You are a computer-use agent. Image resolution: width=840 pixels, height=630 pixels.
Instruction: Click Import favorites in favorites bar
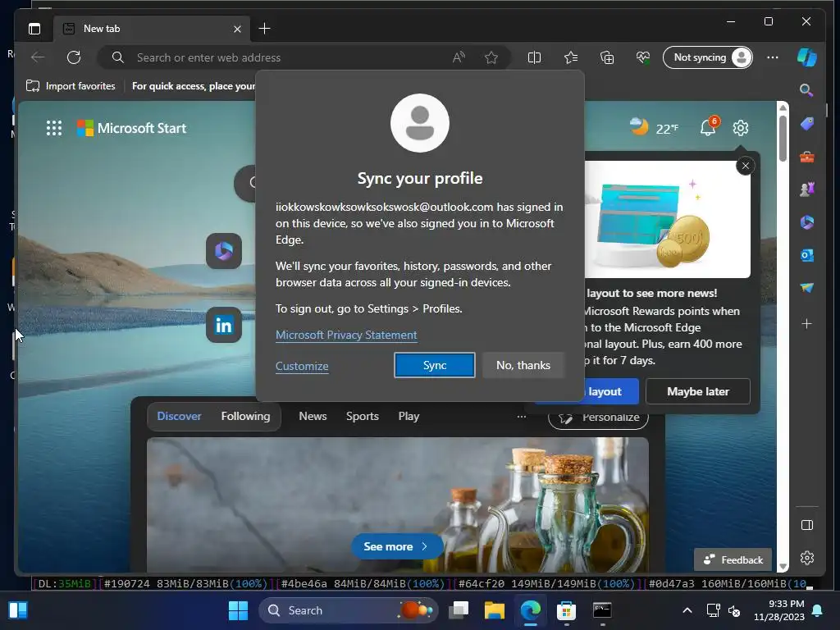pos(71,86)
